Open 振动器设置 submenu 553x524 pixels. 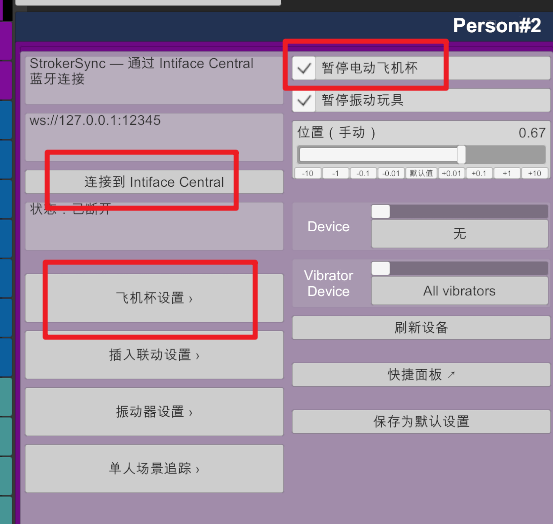point(154,412)
